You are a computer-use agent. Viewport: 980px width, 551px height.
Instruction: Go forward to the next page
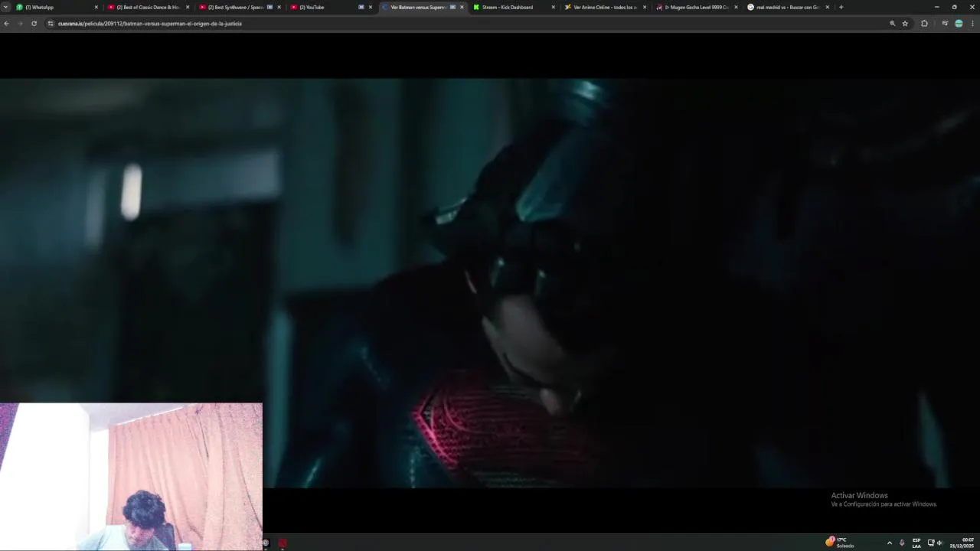tap(20, 24)
